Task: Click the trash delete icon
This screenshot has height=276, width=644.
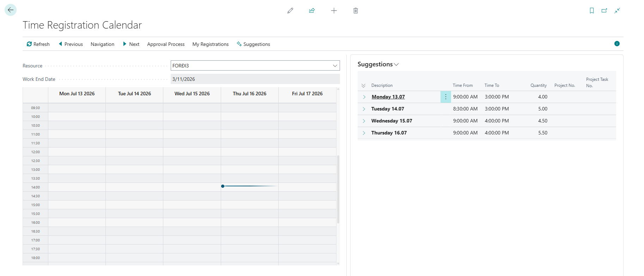Action: tap(356, 11)
